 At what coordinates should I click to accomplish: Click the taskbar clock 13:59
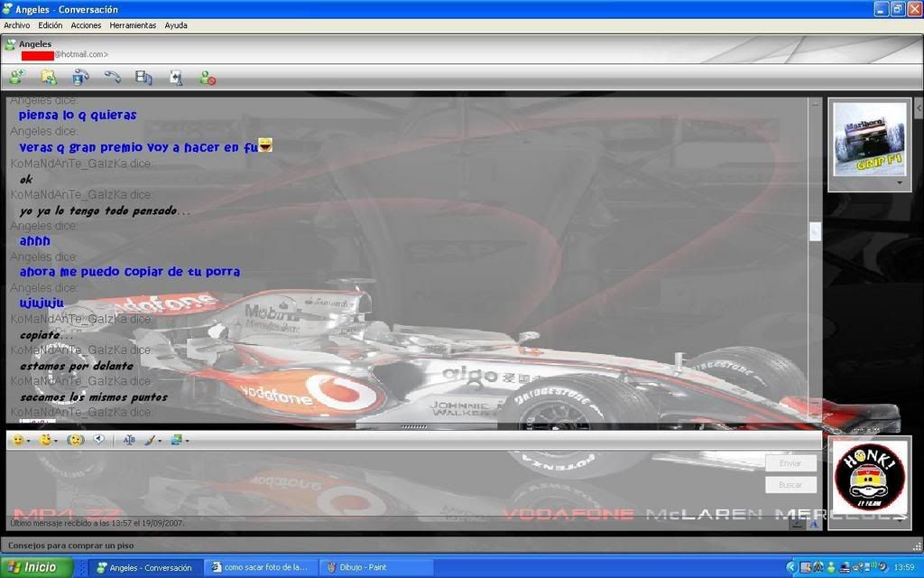pos(904,567)
